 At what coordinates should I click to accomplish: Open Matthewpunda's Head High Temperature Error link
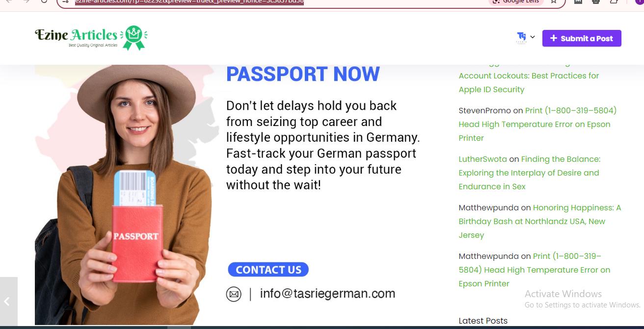(535, 270)
